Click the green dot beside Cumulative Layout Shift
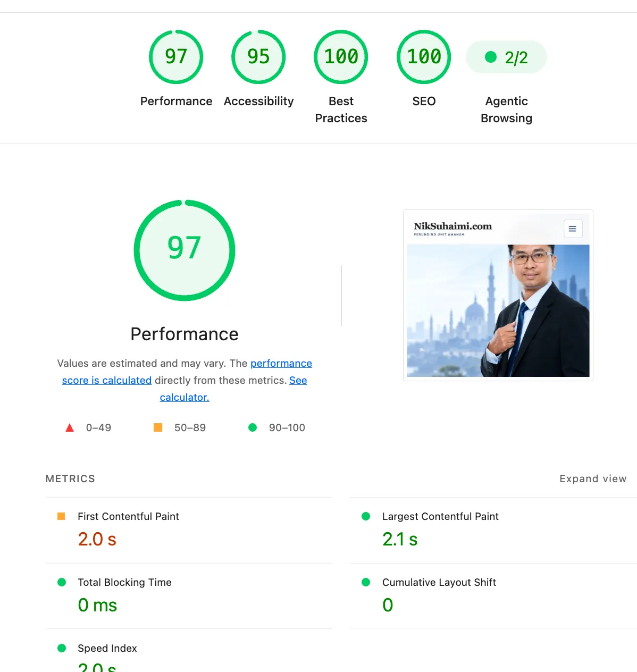The width and height of the screenshot is (637, 672). (x=366, y=582)
